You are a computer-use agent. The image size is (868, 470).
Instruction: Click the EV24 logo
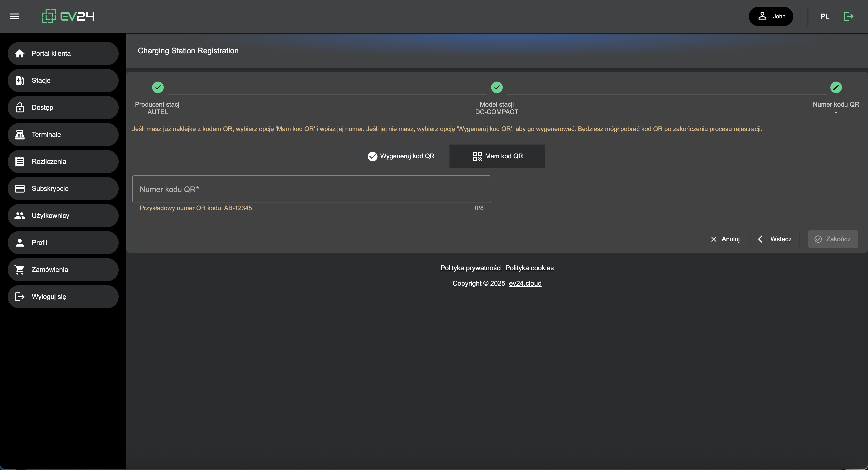pyautogui.click(x=68, y=16)
